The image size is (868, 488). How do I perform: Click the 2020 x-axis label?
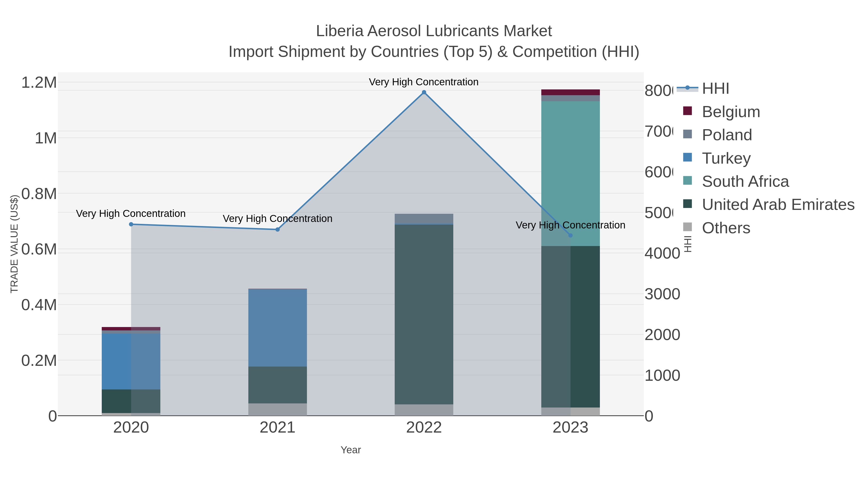tap(131, 428)
